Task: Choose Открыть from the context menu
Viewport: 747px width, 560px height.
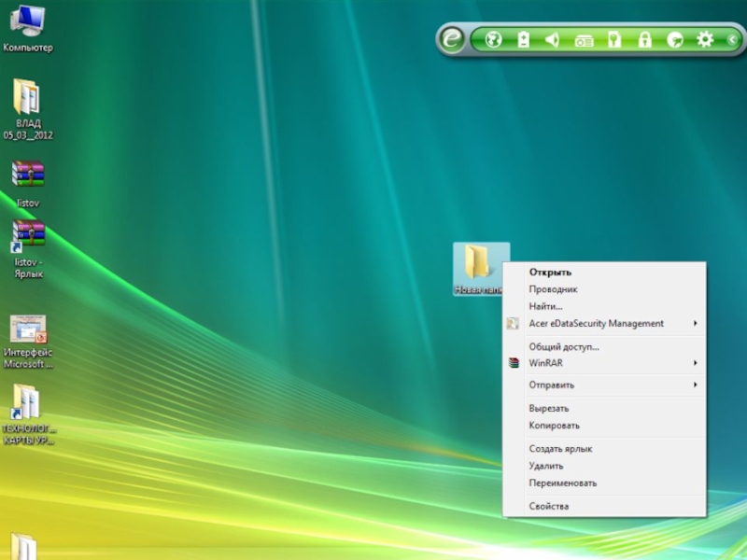Action: (550, 273)
